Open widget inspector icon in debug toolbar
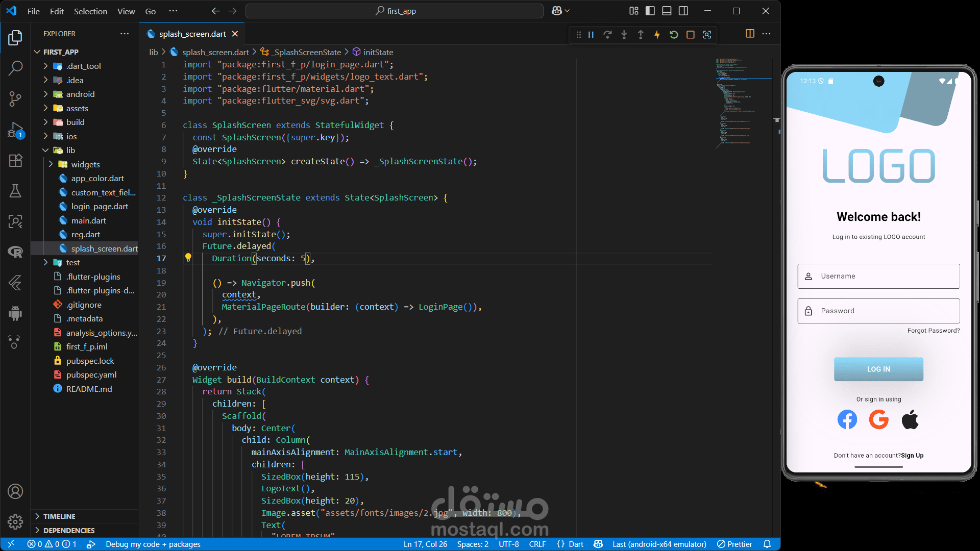This screenshot has width=980, height=551. [x=707, y=35]
